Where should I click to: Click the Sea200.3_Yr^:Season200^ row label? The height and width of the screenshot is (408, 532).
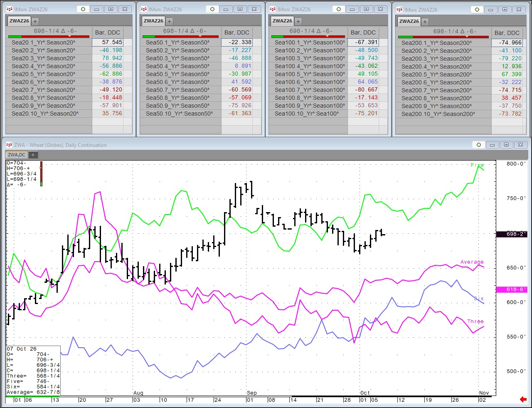(x=436, y=59)
